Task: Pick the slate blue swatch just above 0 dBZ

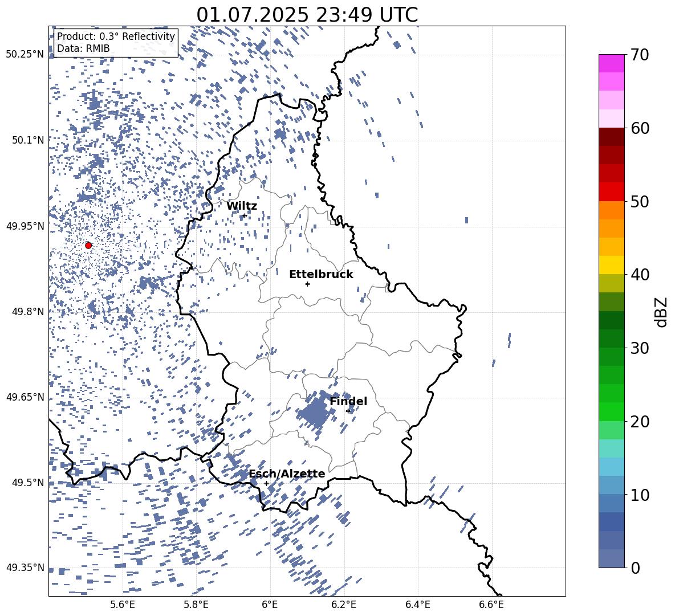Action: [x=611, y=558]
